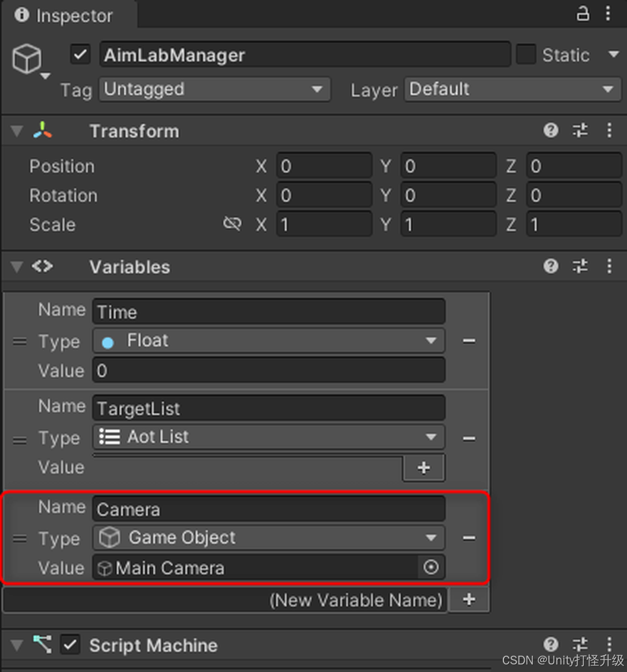
Task: Toggle the AimLabManager active checkbox
Action: [80, 55]
